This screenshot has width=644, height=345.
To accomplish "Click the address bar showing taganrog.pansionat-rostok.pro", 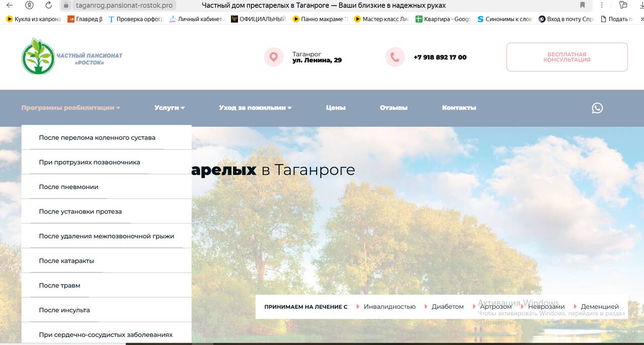I will 124,6.
